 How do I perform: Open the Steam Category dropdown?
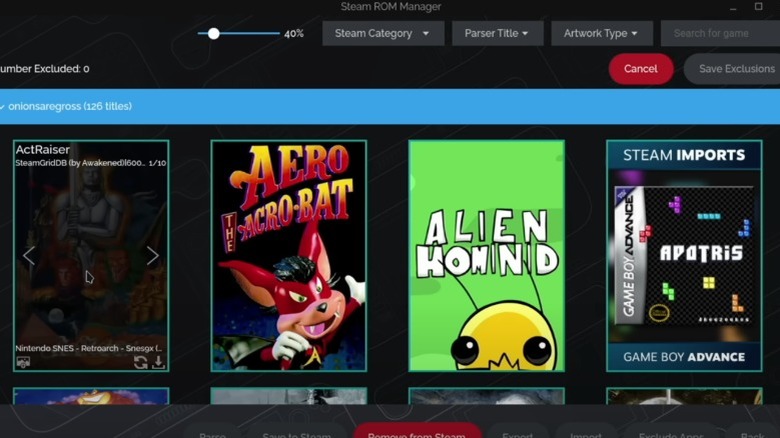383,33
